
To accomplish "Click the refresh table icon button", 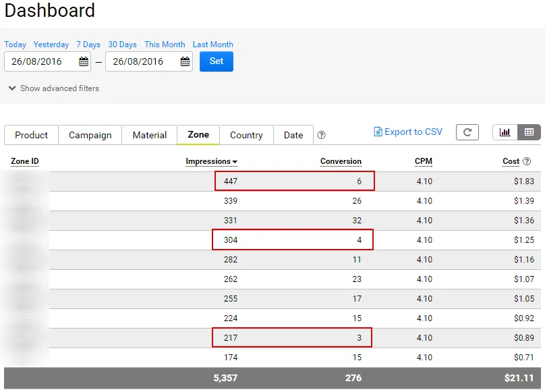I will click(467, 132).
